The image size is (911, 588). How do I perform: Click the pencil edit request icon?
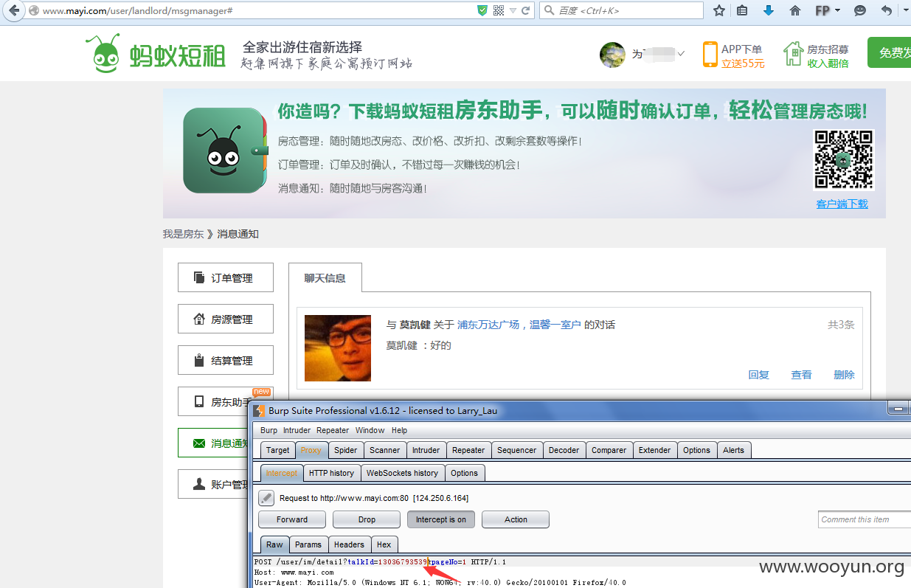click(x=266, y=498)
